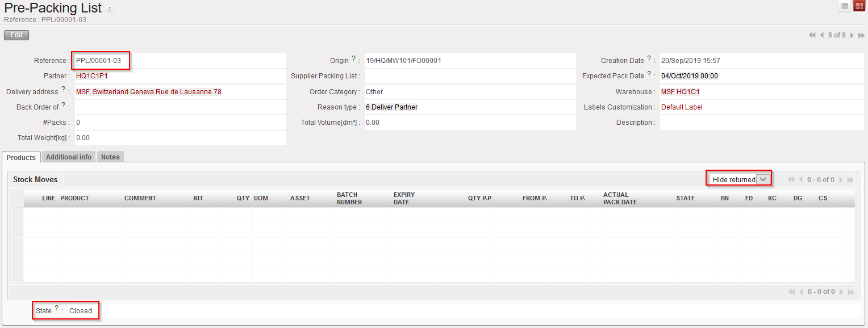Image resolution: width=868 pixels, height=328 pixels.
Task: Open the MSF Geneva delivery address link
Action: (148, 91)
